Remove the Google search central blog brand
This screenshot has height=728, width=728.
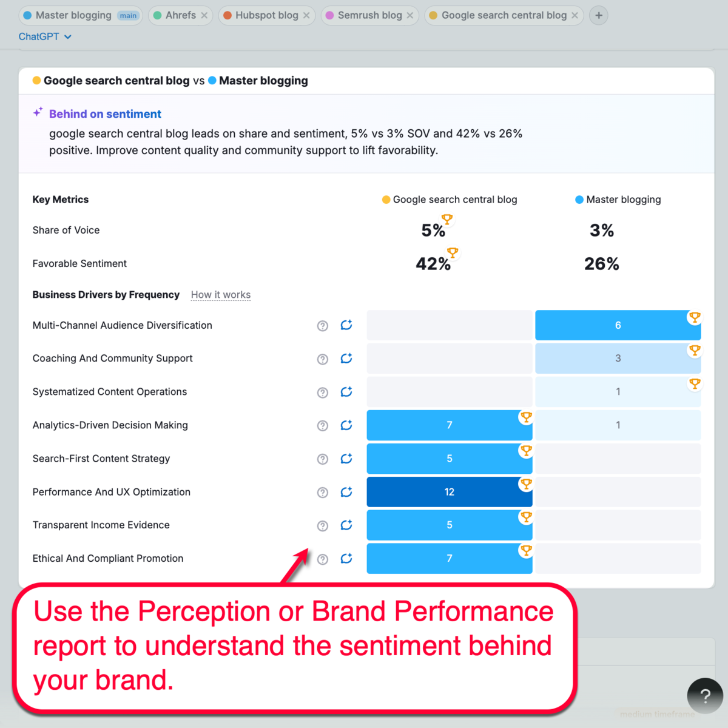tap(575, 15)
